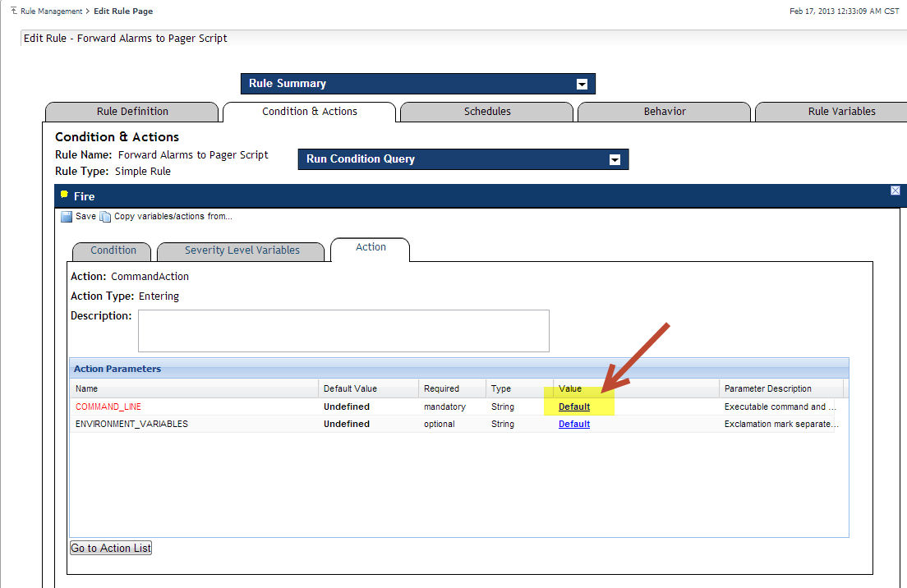Click the Rule Management breadcrumb icon
This screenshot has height=588, width=907.
[13, 11]
